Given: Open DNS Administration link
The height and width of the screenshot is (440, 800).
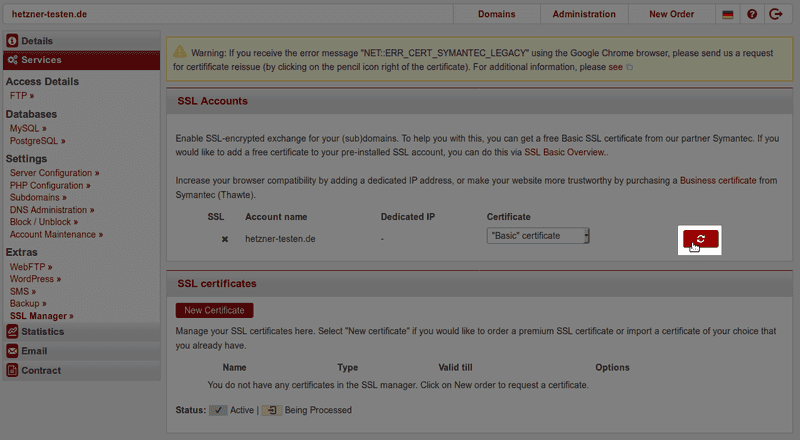Looking at the screenshot, I should point(52,210).
